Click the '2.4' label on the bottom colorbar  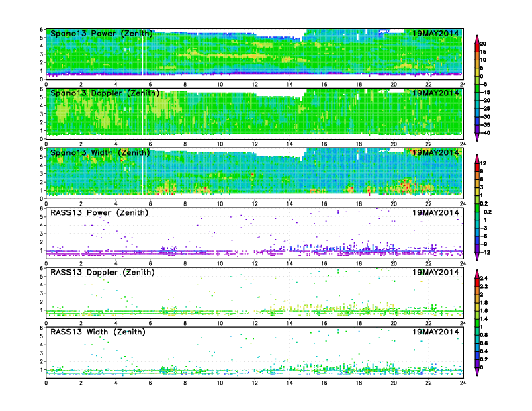[x=484, y=279]
